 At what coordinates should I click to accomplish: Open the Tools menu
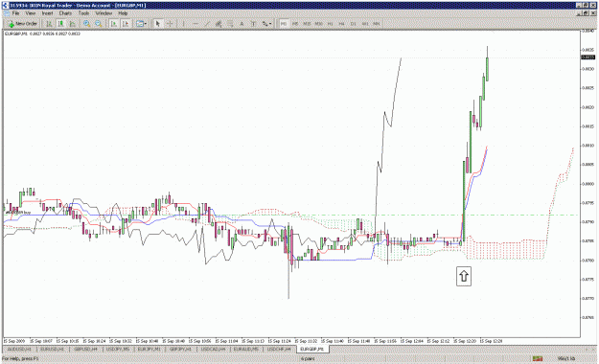83,13
